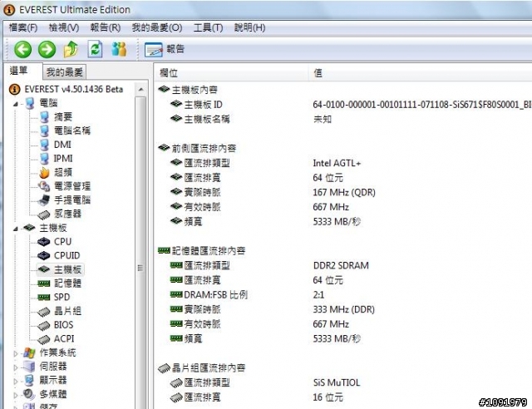Select the BIOS chip icon
The width and height of the screenshot is (532, 409).
click(x=44, y=326)
